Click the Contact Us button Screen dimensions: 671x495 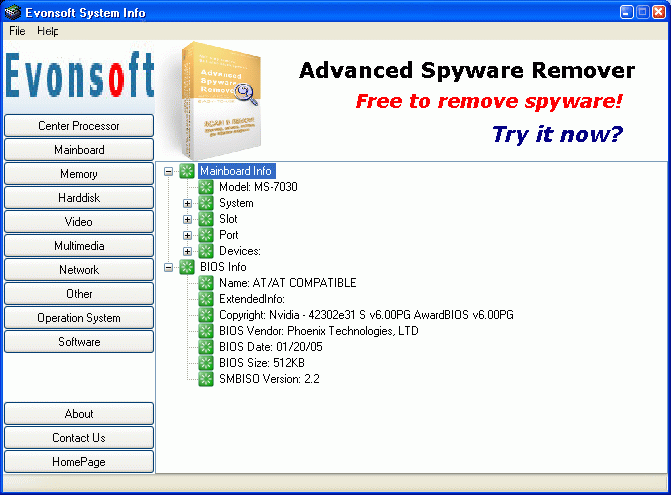click(79, 438)
